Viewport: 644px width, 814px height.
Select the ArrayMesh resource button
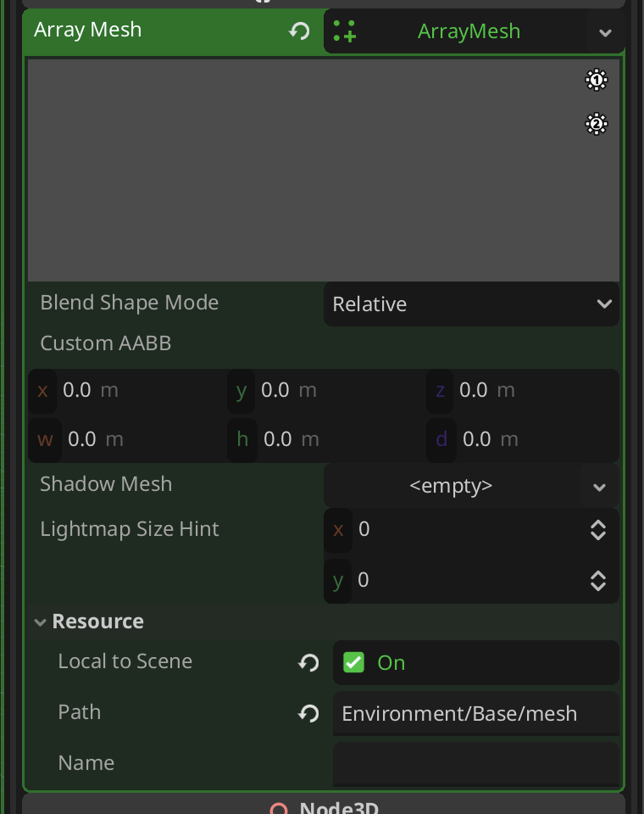tap(457, 31)
